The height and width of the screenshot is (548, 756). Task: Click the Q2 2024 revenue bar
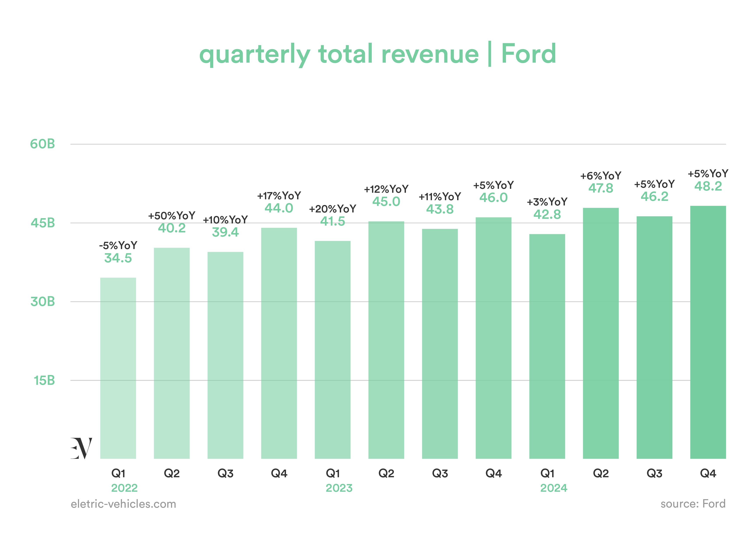(x=601, y=334)
